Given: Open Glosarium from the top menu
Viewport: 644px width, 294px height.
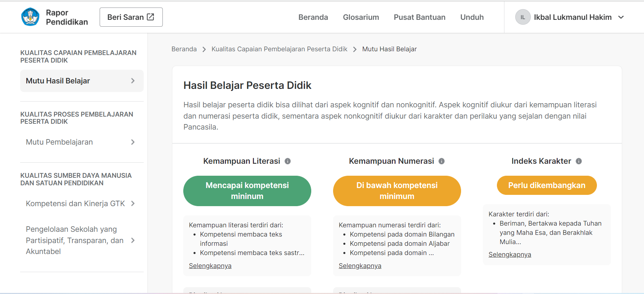Looking at the screenshot, I should click(x=361, y=17).
